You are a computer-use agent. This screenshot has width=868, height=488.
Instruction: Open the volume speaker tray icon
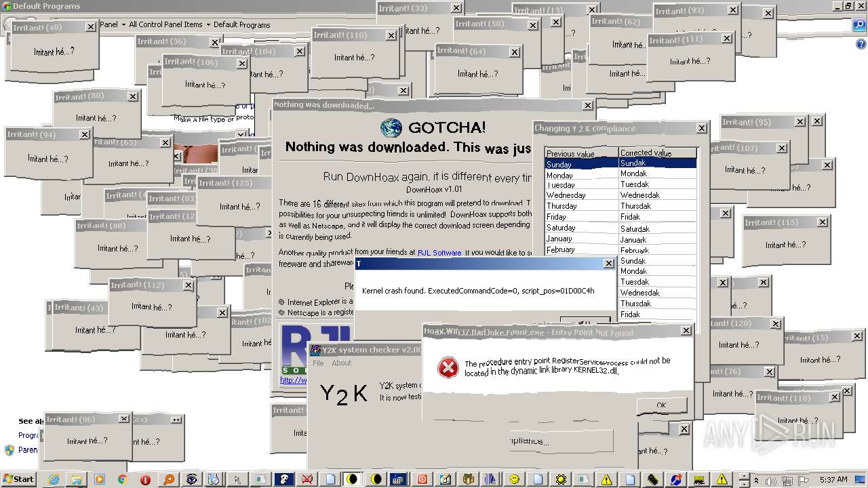pyautogui.click(x=770, y=481)
